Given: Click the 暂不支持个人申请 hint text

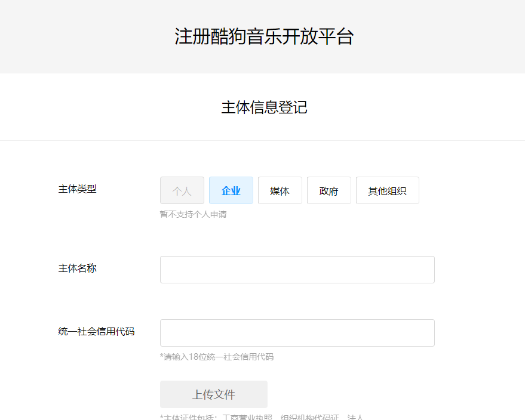Looking at the screenshot, I should 193,214.
